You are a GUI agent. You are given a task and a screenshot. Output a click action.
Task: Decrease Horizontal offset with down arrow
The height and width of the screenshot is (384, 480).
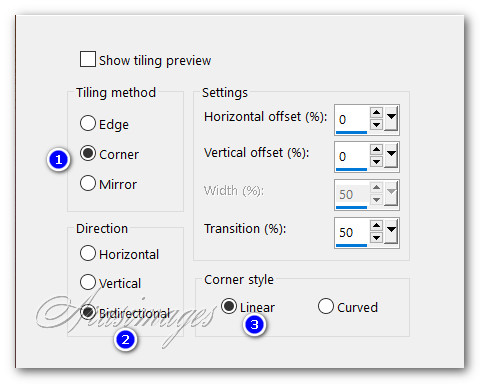(376, 125)
